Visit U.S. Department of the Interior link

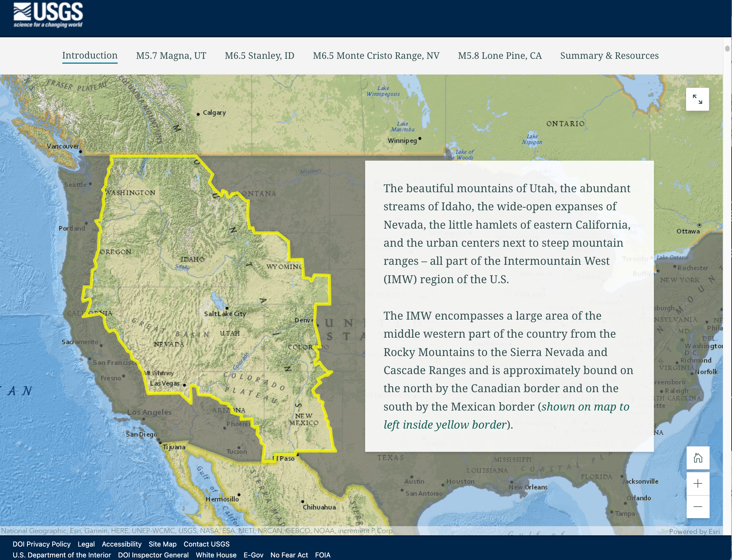click(62, 555)
